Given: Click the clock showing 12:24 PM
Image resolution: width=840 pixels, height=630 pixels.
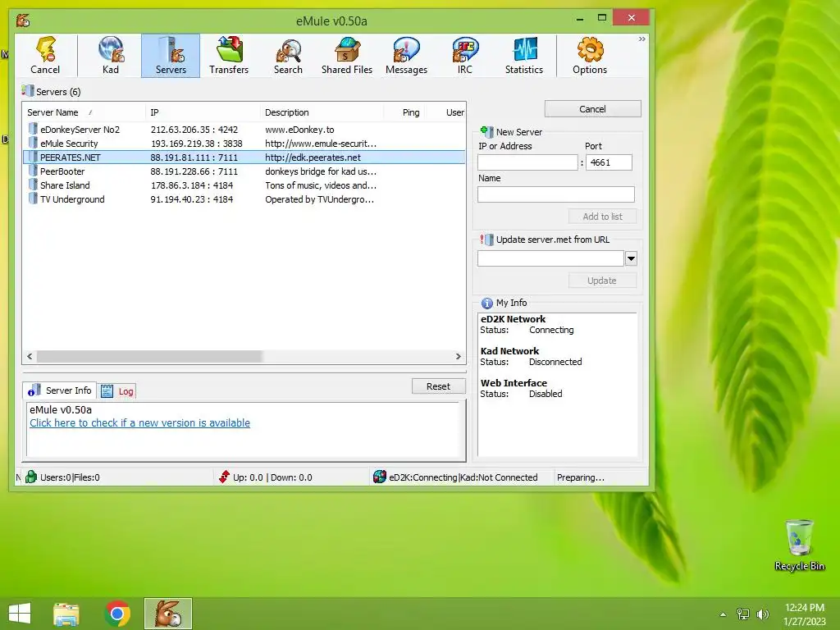Looking at the screenshot, I should click(x=804, y=608).
